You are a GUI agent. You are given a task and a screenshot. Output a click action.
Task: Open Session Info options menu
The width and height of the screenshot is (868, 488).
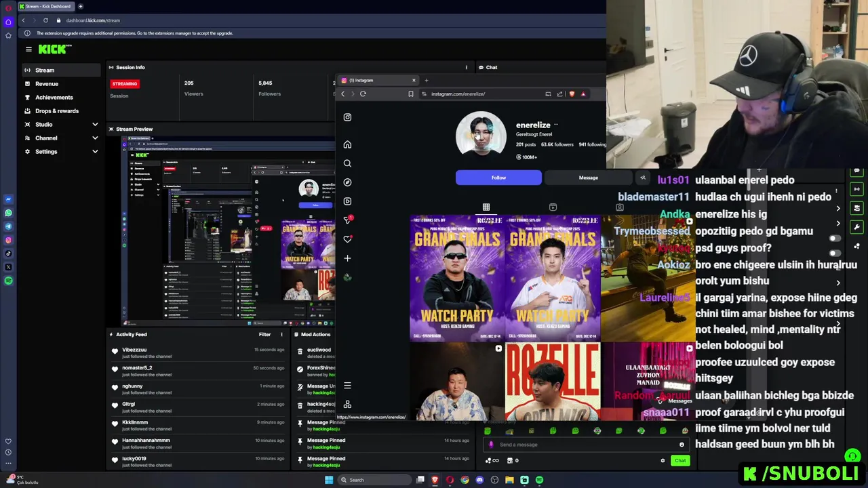tap(466, 67)
